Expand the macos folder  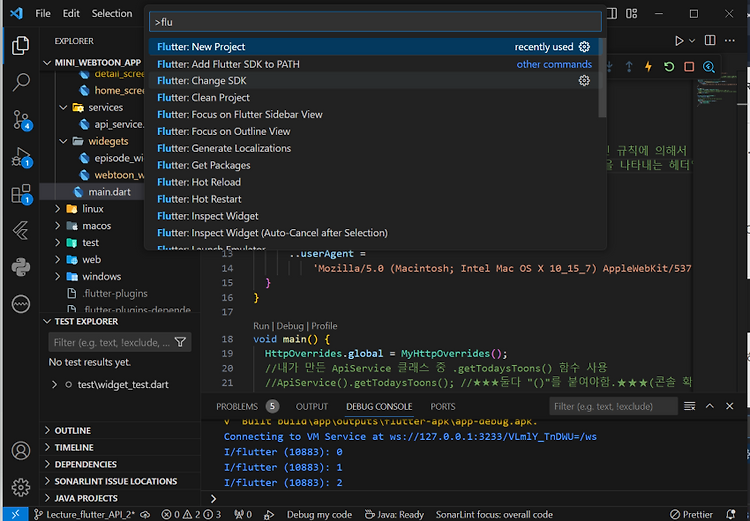(57, 225)
